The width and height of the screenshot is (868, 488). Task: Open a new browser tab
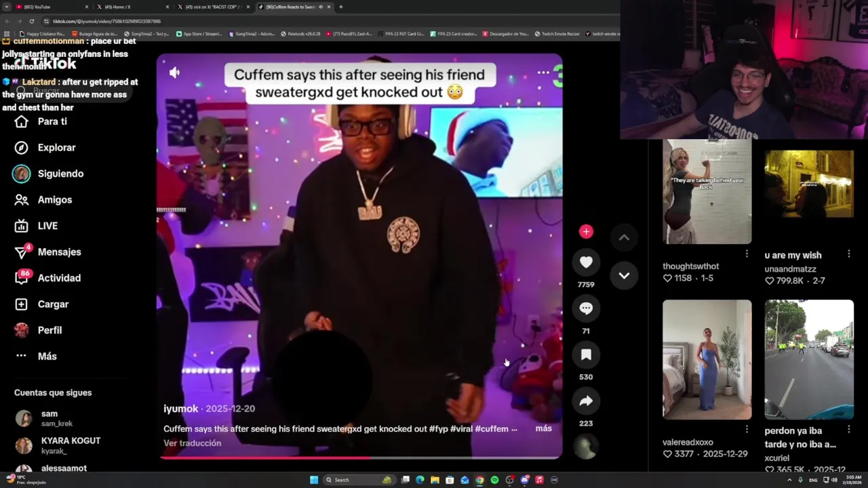pyautogui.click(x=340, y=7)
